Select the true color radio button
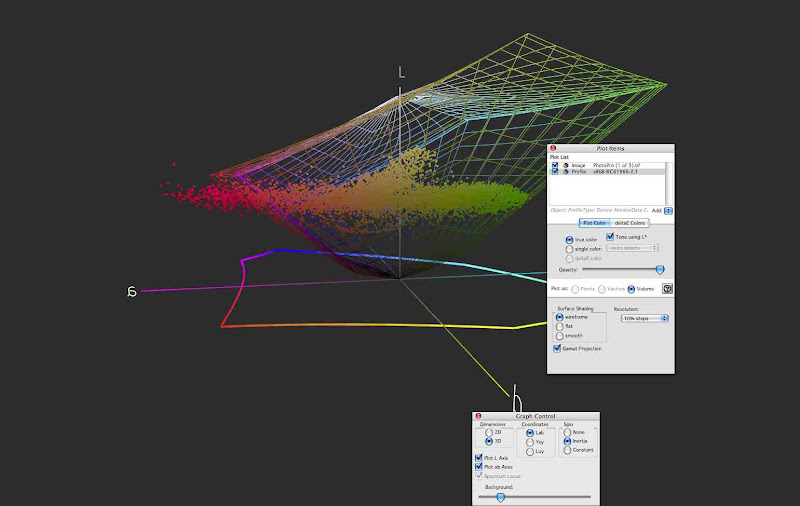Image resolution: width=800 pixels, height=506 pixels. click(569, 240)
